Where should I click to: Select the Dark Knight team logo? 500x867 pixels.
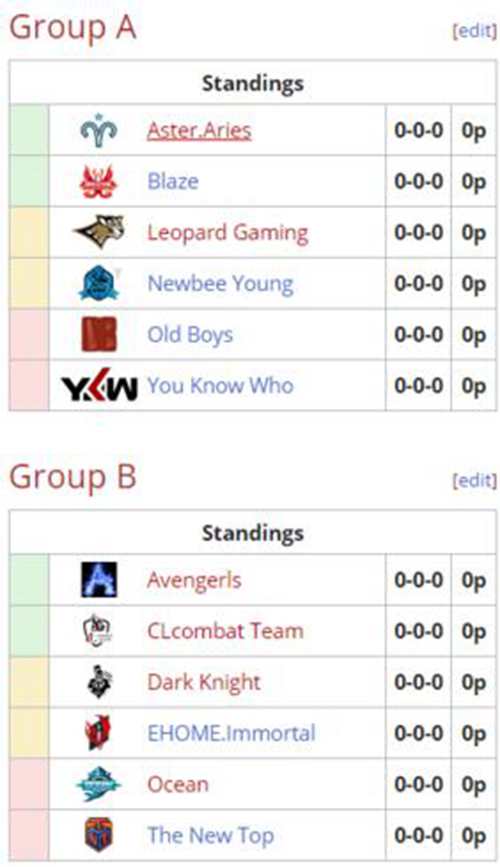pos(98,682)
